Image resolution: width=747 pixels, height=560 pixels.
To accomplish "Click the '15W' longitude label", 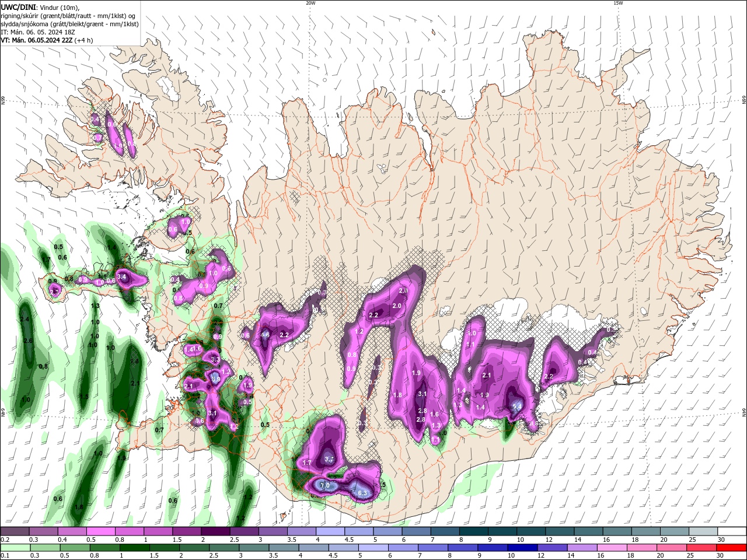I will 618,3.
